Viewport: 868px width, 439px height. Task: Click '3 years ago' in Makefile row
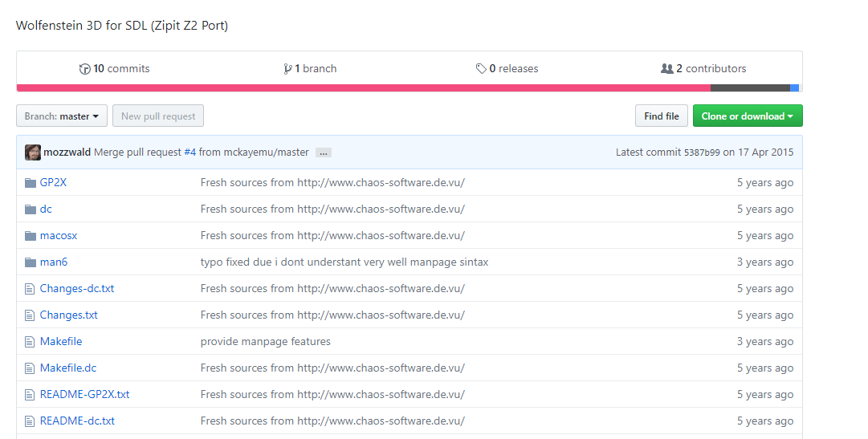[765, 342]
